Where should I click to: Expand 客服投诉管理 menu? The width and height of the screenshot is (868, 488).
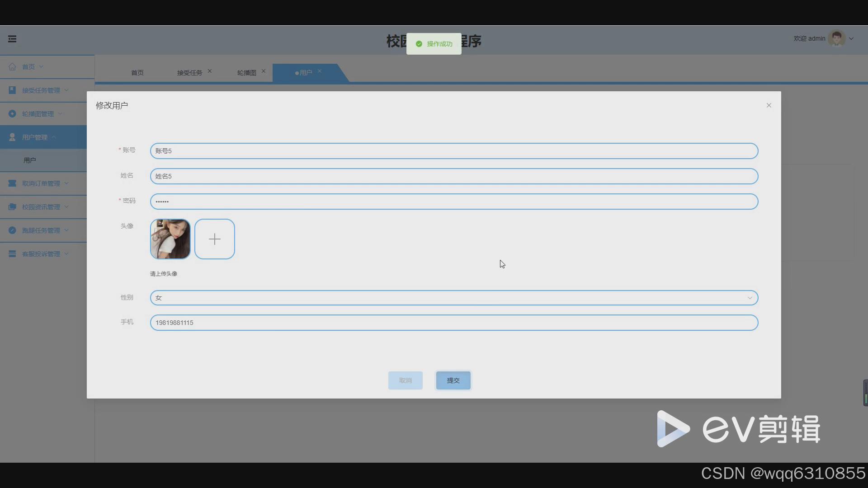66,254
